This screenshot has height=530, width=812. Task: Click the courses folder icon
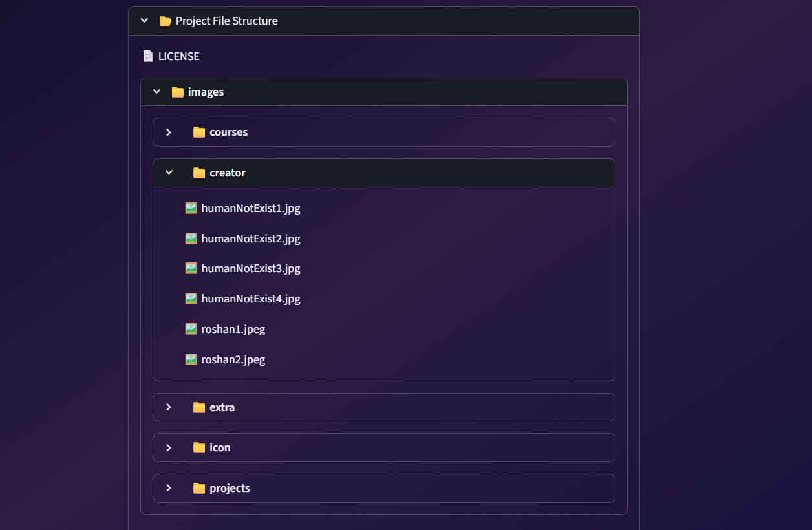pos(199,132)
